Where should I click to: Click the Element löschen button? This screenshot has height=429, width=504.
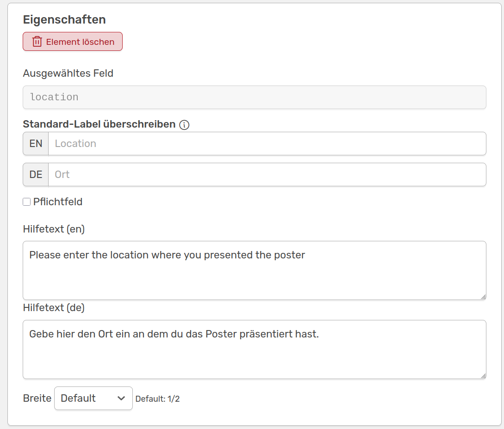point(73,42)
